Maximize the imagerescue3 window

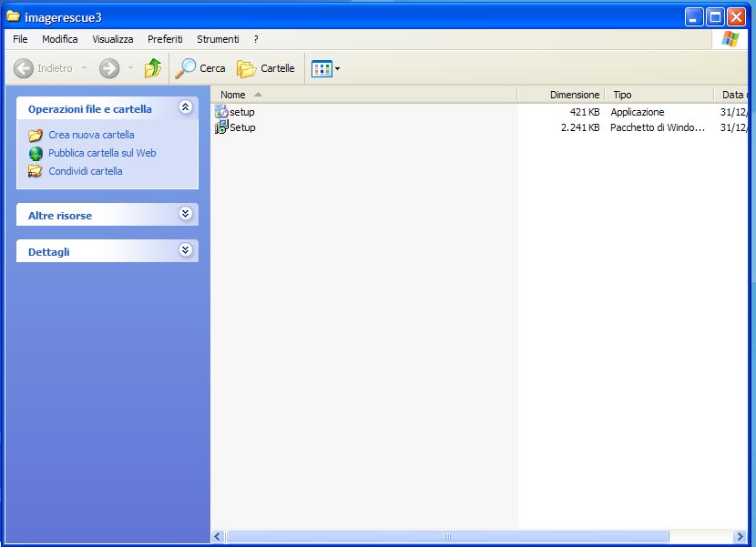tap(715, 17)
